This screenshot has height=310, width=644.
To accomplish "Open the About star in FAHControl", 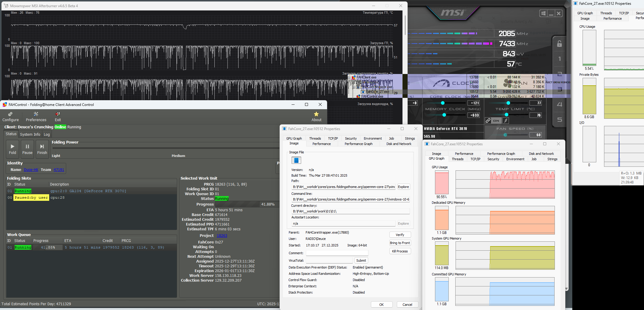I will pos(316,117).
